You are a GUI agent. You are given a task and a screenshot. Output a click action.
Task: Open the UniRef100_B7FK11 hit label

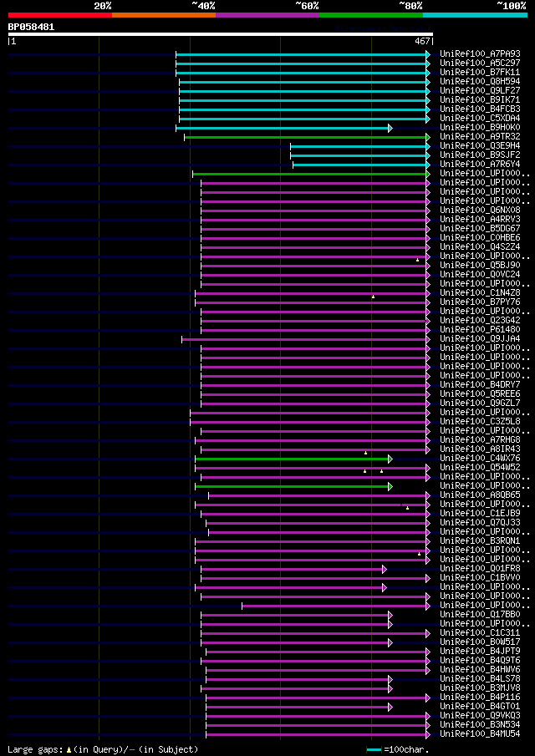tap(480, 73)
